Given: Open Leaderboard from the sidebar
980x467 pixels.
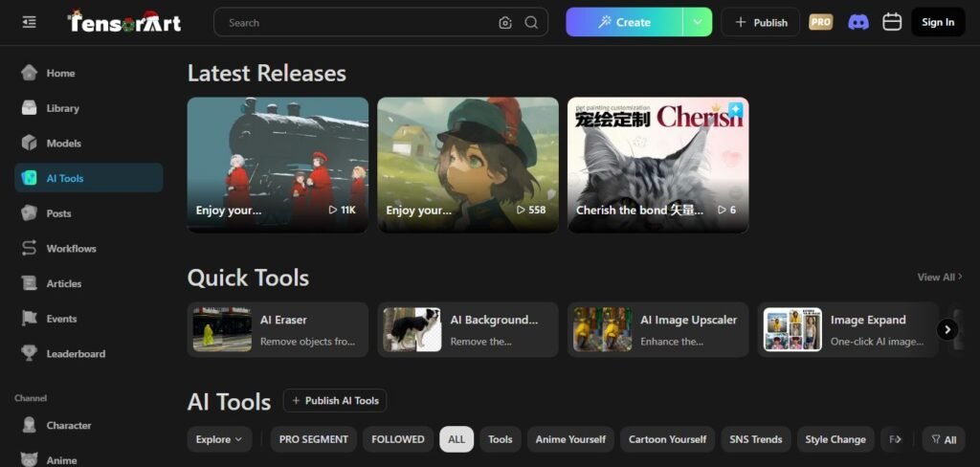Looking at the screenshot, I should (76, 354).
